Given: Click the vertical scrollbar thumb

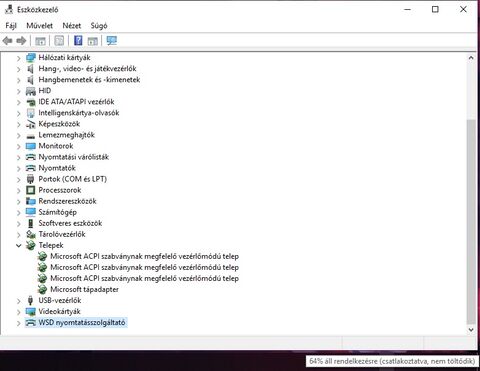Looking at the screenshot, I should coord(471,222).
